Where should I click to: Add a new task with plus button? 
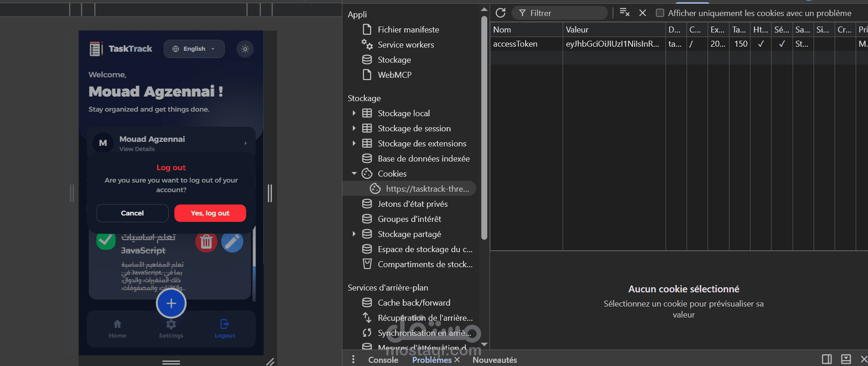171,303
